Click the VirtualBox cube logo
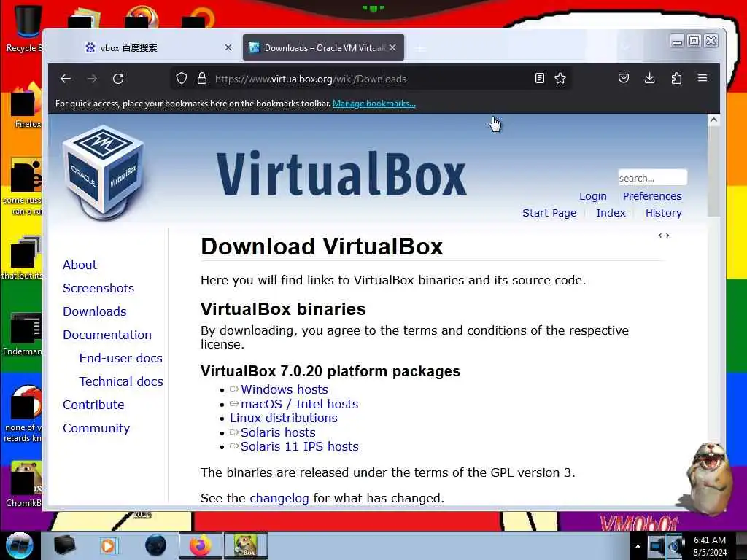The image size is (747, 560). pos(104,172)
